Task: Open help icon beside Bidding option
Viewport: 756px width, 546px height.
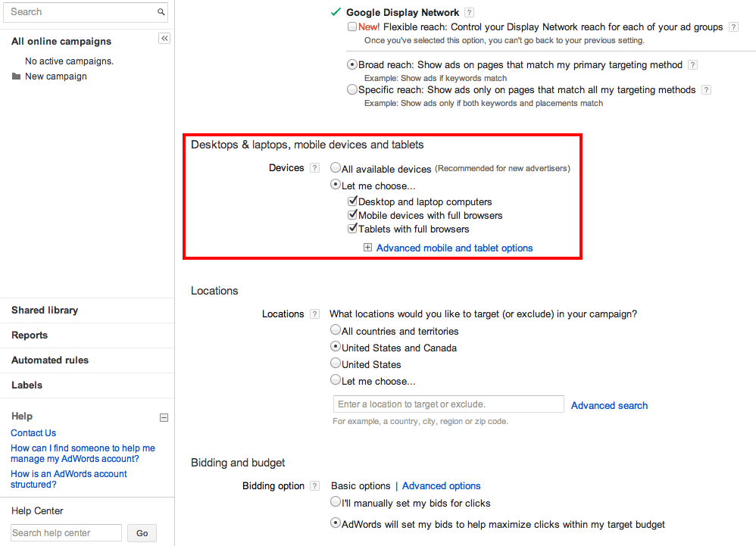Action: click(314, 486)
